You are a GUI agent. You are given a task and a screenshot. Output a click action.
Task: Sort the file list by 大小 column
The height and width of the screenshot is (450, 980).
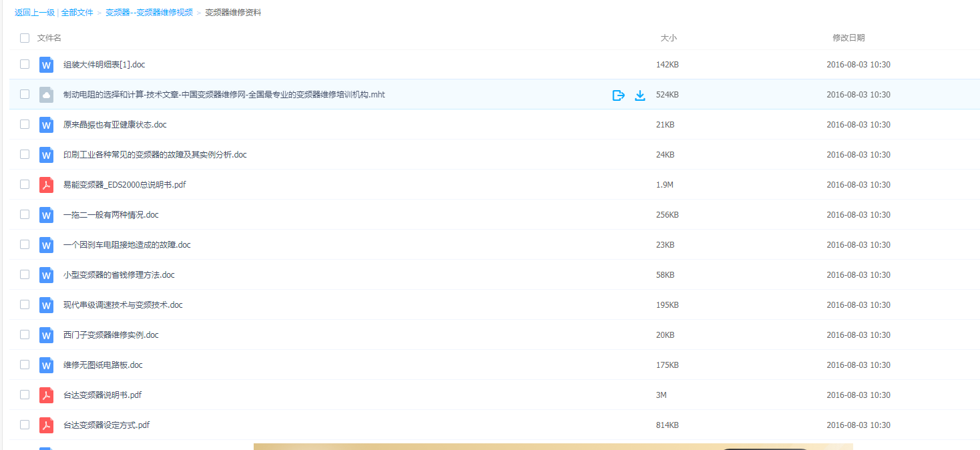(668, 38)
